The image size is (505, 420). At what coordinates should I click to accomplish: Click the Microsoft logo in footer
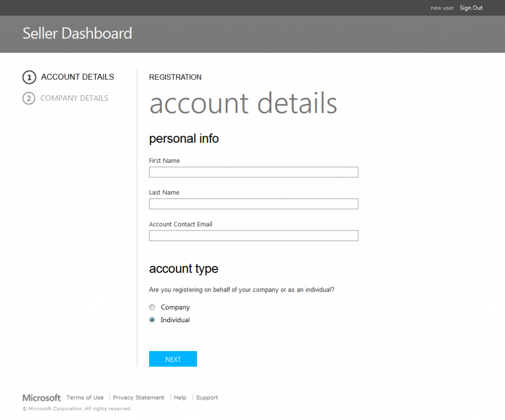point(41,397)
